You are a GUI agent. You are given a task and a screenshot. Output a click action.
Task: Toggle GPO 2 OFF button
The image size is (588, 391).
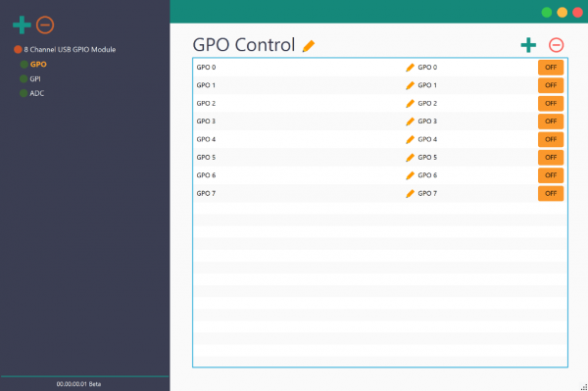click(551, 104)
